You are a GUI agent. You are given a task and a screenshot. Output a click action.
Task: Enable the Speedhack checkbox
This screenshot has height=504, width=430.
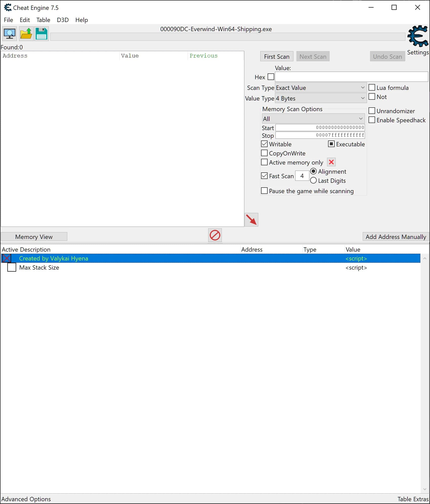372,120
